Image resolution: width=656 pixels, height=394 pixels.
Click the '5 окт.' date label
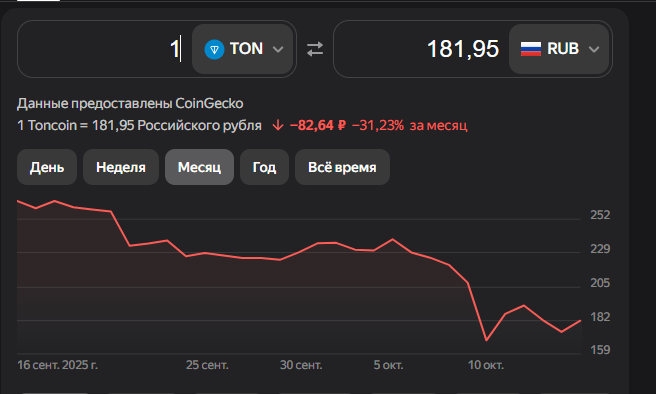pyautogui.click(x=388, y=365)
